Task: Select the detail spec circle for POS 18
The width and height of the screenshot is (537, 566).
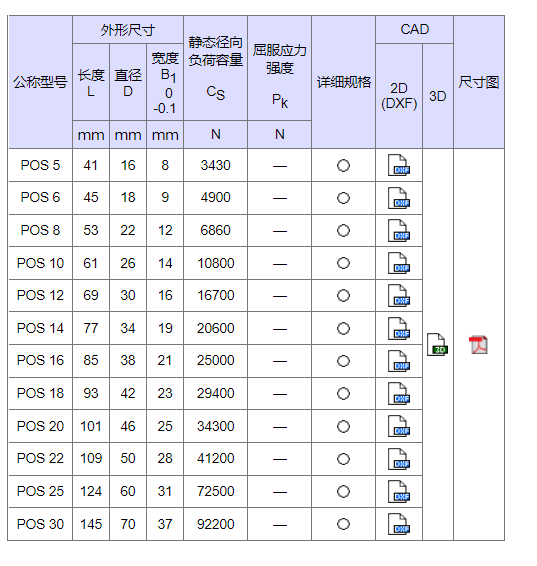Action: tap(343, 393)
